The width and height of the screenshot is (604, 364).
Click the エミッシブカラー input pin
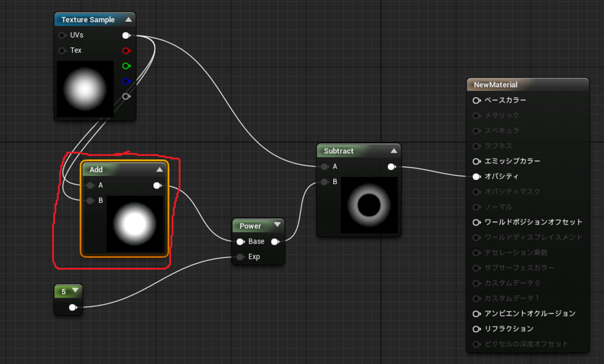477,162
